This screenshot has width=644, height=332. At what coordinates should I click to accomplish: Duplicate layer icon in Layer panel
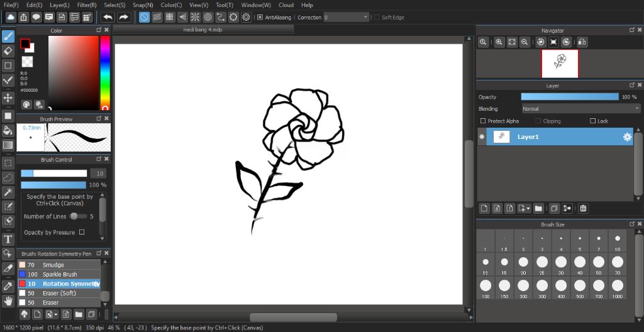[x=554, y=208]
